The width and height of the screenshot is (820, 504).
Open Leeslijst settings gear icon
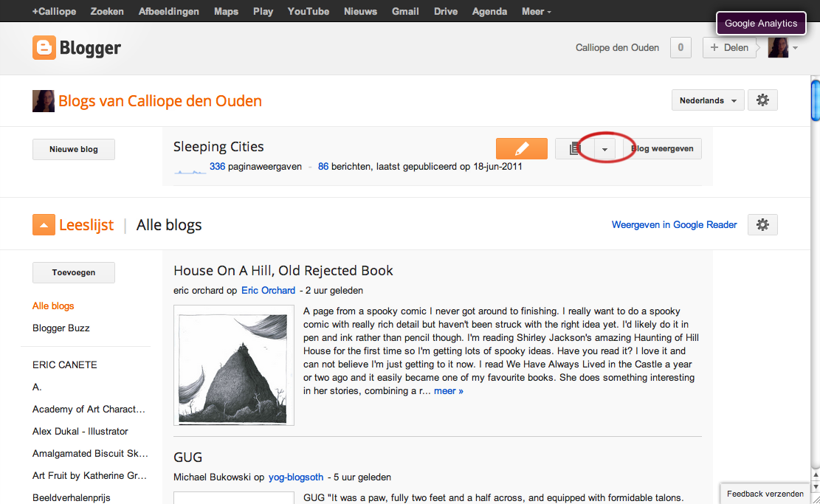(x=762, y=225)
